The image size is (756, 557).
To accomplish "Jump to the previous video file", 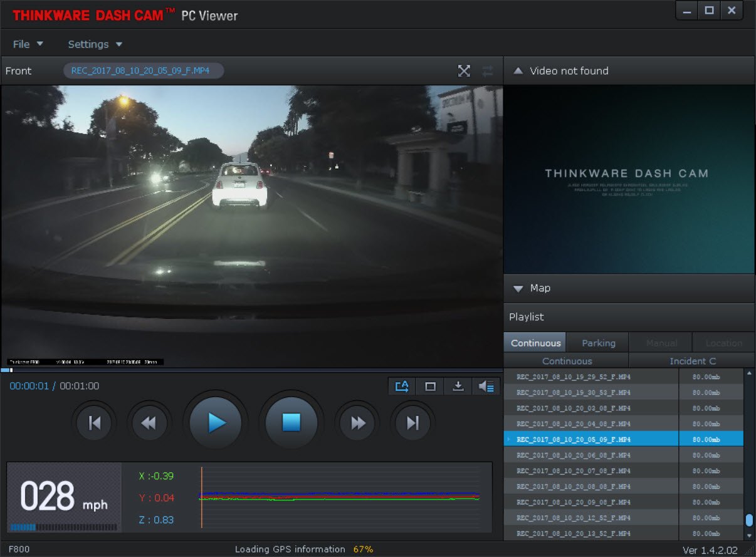I will click(x=95, y=423).
